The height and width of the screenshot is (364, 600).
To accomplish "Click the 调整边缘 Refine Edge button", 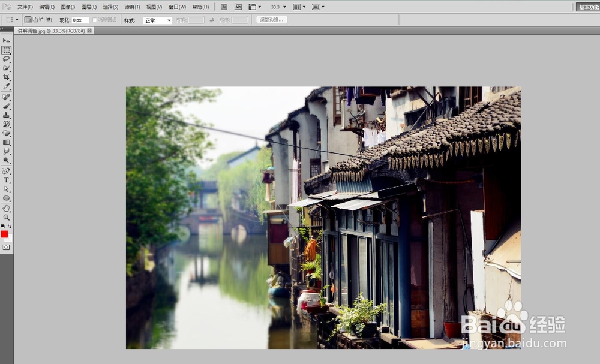I will (271, 20).
